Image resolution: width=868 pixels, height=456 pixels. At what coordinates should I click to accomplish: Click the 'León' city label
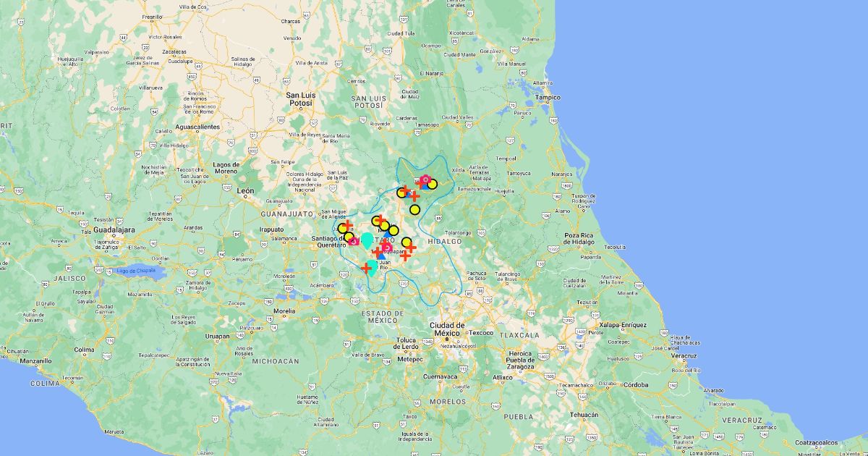coord(246,190)
